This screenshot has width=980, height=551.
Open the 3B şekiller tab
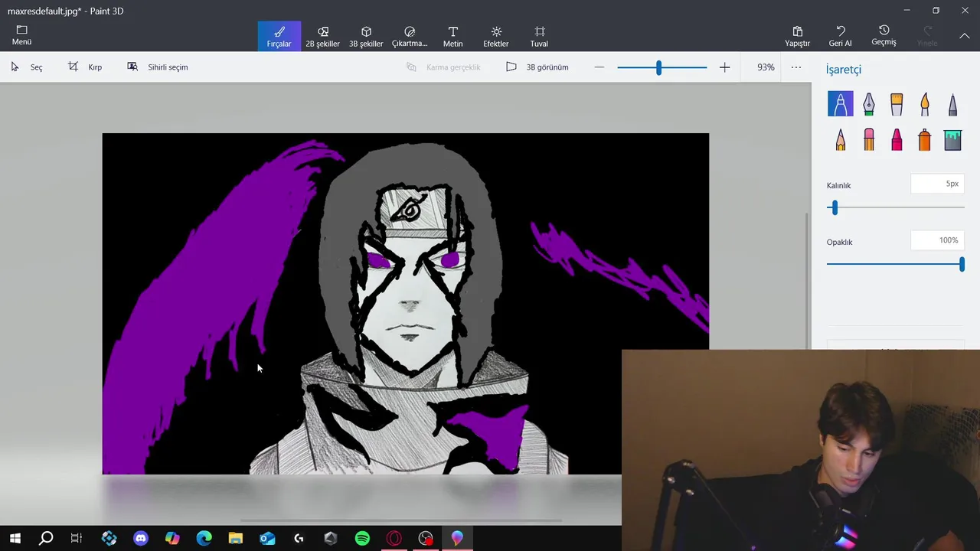(366, 36)
